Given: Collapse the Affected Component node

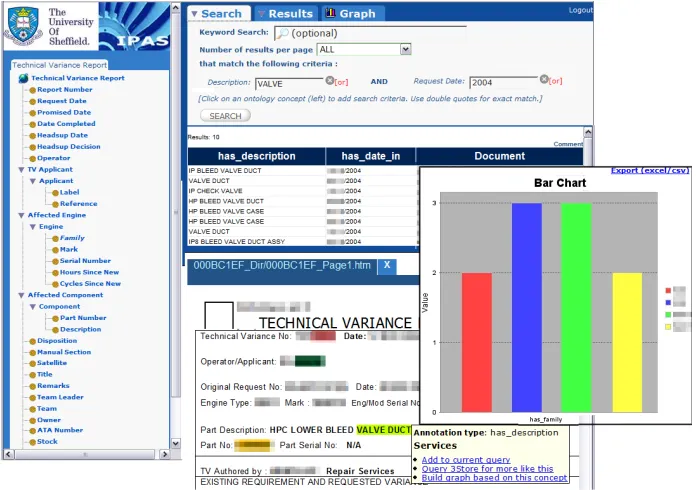Looking at the screenshot, I should coord(21,295).
